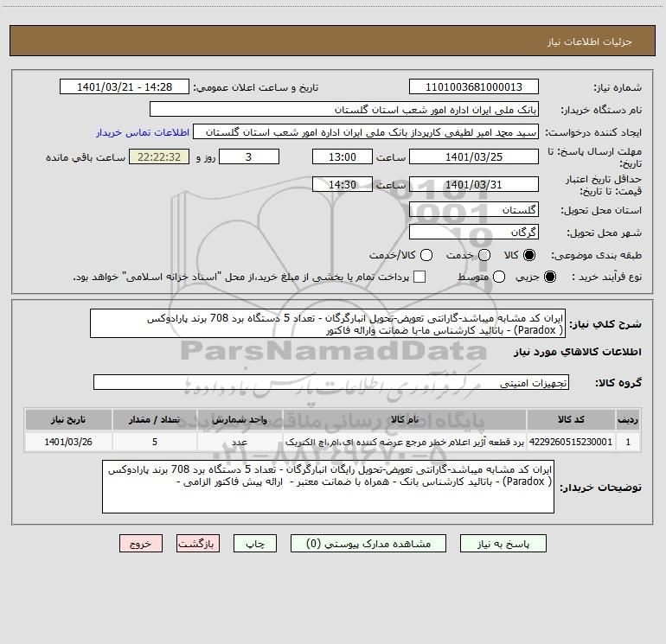Click the response deadline time 13:00
666x644 pixels.
[343, 156]
